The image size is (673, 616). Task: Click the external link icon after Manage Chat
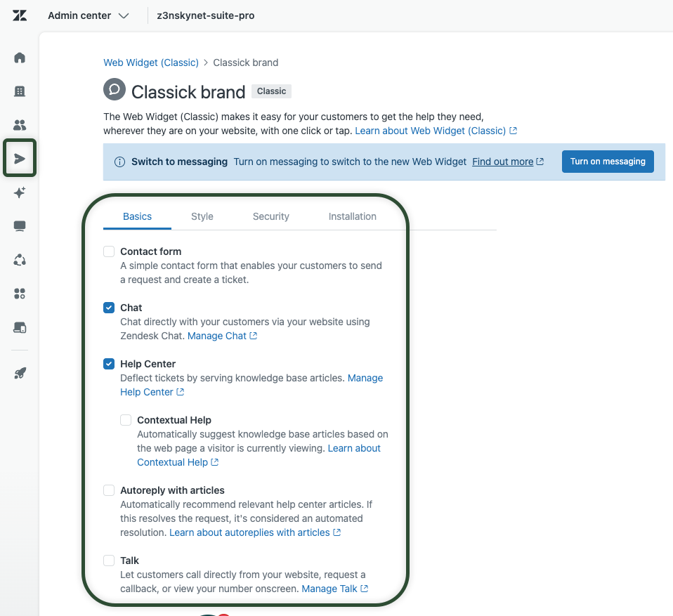pos(253,336)
